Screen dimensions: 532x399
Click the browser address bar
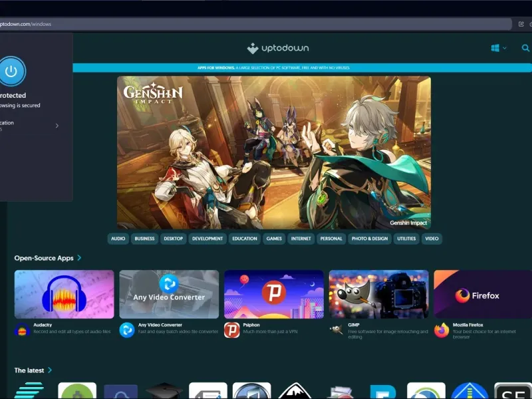point(256,24)
